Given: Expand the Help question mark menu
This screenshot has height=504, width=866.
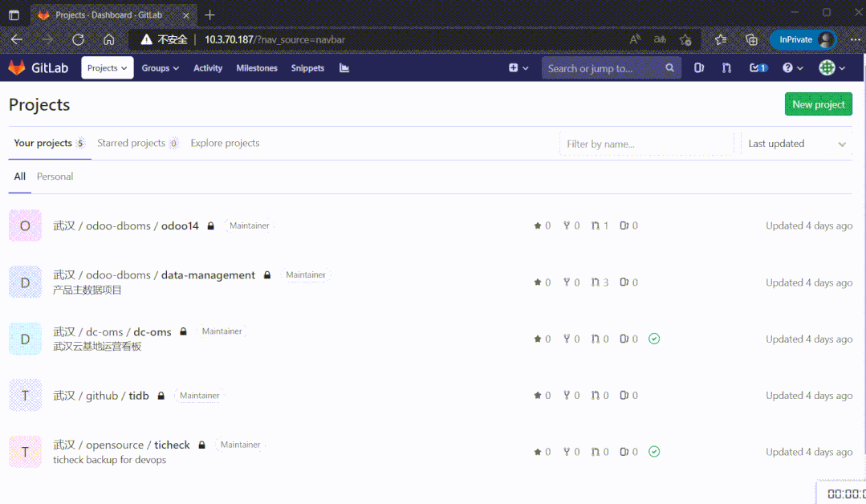Looking at the screenshot, I should [x=792, y=68].
